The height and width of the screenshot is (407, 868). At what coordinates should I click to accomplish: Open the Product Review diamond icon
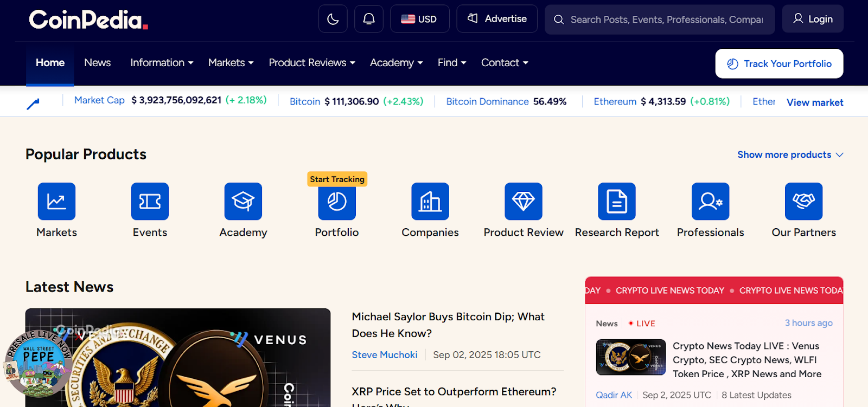click(524, 202)
